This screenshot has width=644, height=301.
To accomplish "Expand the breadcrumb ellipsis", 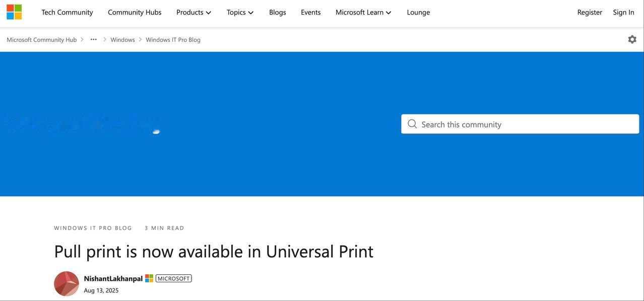I will [x=93, y=39].
